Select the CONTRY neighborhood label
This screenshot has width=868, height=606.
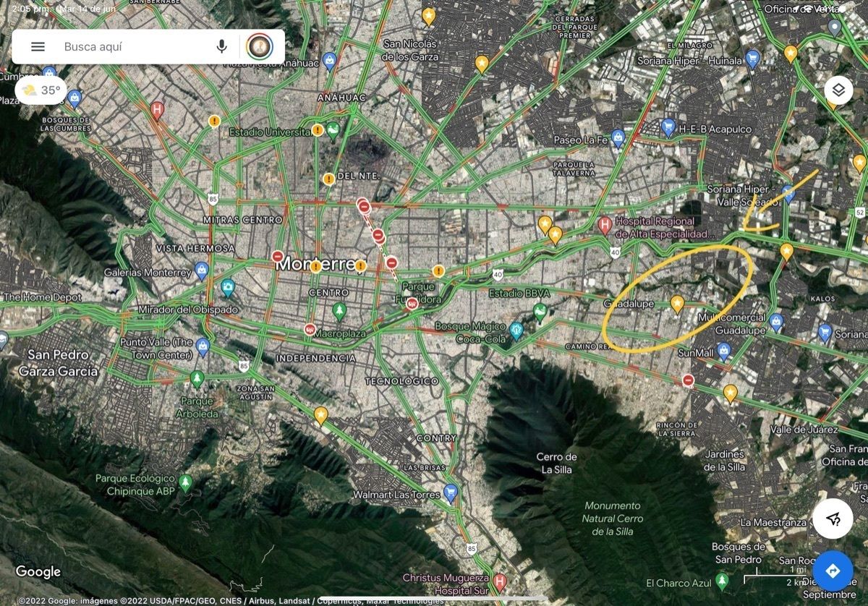(436, 438)
